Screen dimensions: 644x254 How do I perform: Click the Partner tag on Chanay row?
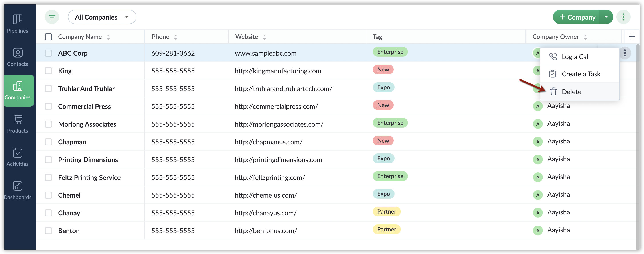pyautogui.click(x=387, y=212)
